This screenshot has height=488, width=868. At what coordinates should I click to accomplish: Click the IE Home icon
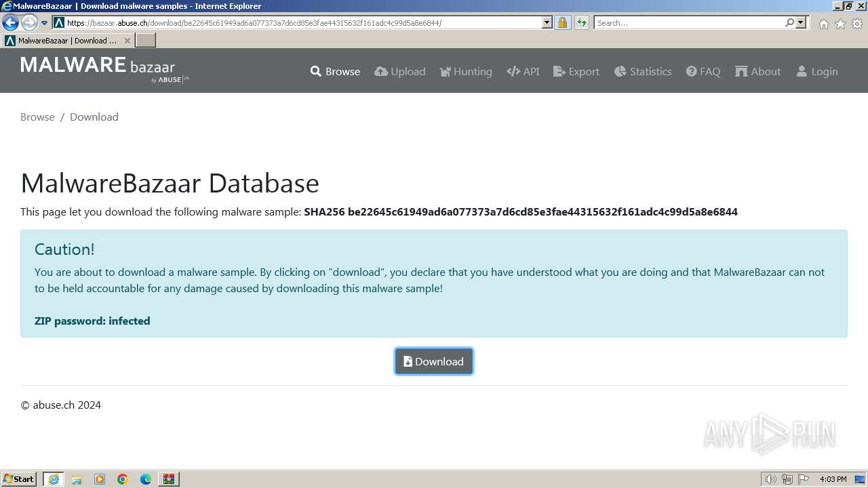[823, 24]
